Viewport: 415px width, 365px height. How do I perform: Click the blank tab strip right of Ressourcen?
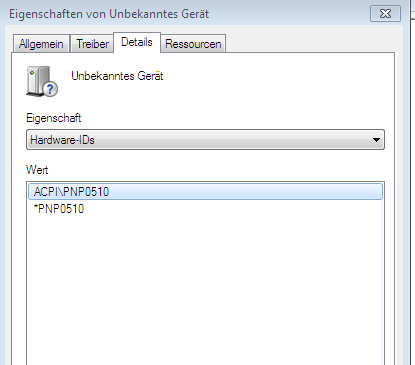coord(310,43)
